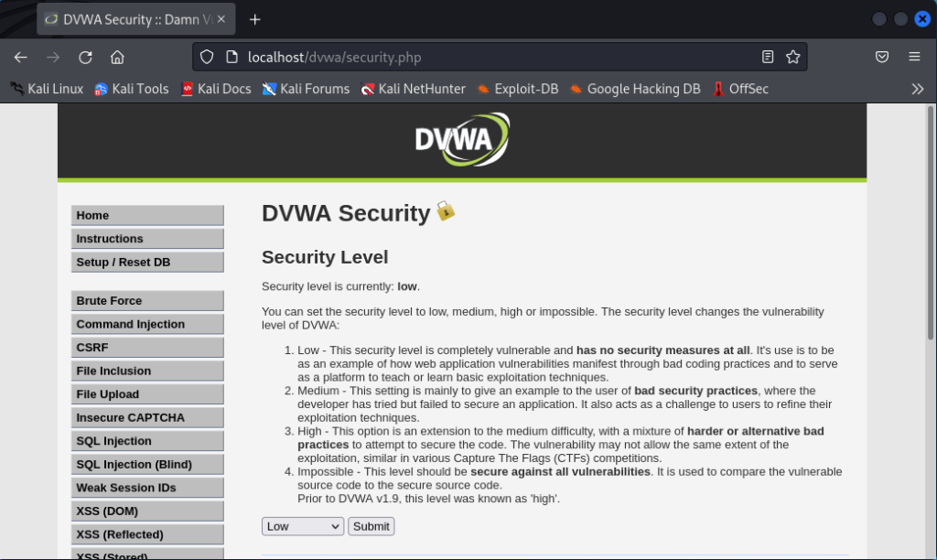
Task: Click the address bar URL
Action: tap(335, 58)
